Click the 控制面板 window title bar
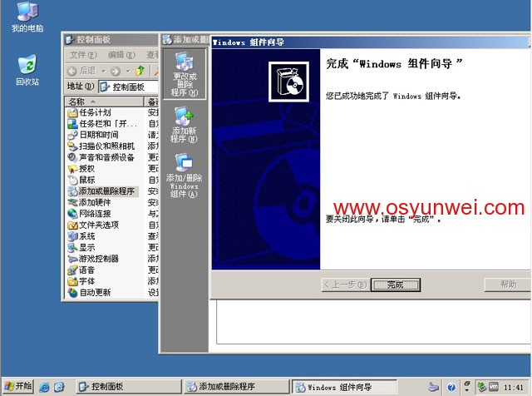532x396 pixels. coord(111,39)
